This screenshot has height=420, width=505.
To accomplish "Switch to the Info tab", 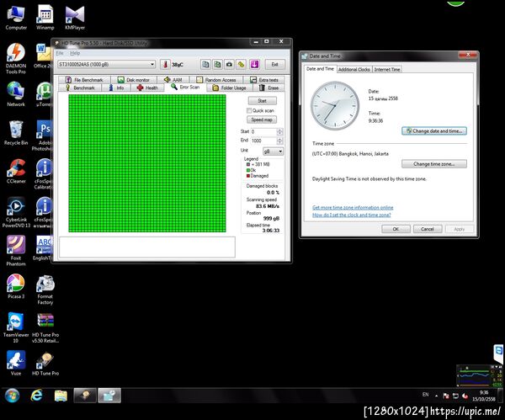I will [116, 88].
